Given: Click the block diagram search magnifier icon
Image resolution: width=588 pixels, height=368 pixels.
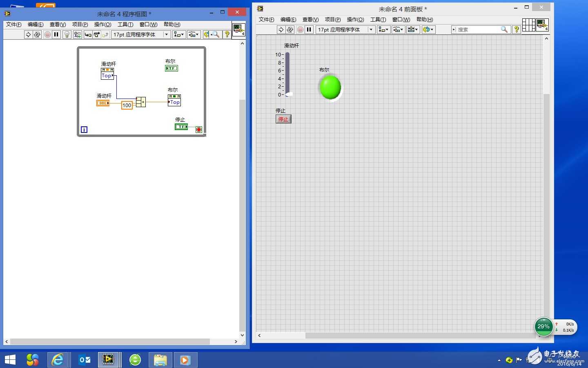Looking at the screenshot, I should pyautogui.click(x=216, y=35).
